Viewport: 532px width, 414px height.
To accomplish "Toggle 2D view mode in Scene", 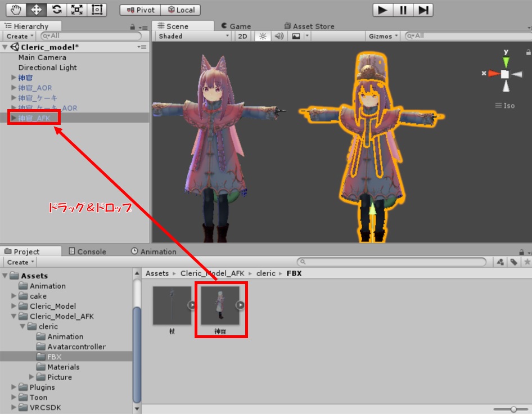I will pos(242,36).
